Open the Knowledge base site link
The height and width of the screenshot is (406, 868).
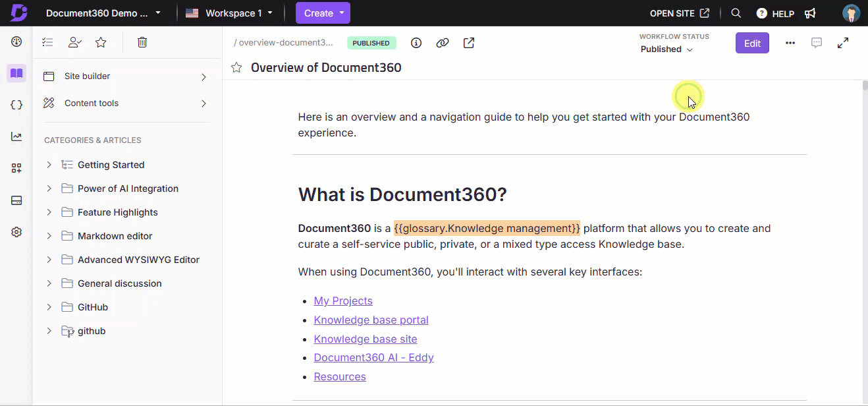click(x=366, y=339)
